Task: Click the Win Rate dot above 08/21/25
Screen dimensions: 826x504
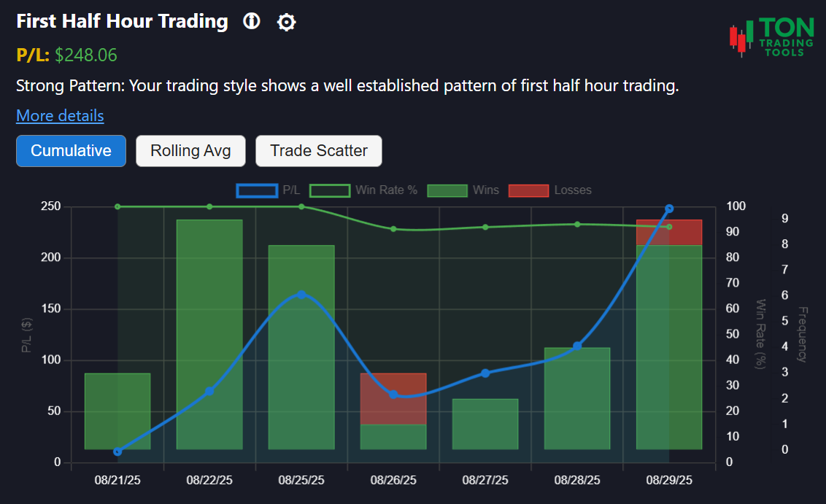Action: [117, 206]
